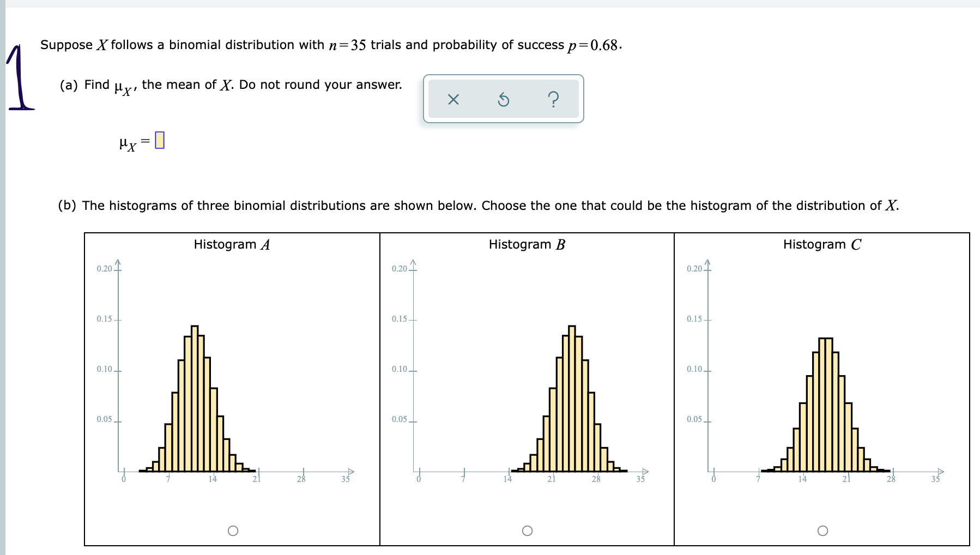Select the radio button under Histogram B

[x=528, y=530]
